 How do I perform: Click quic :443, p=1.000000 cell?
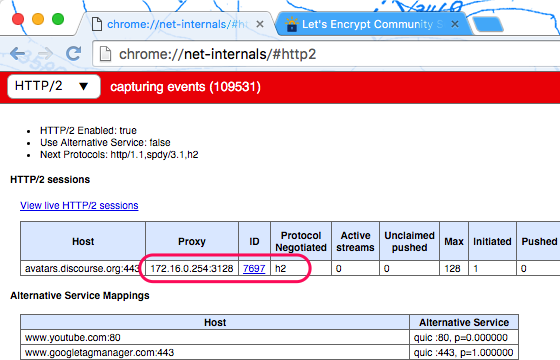coord(464,352)
